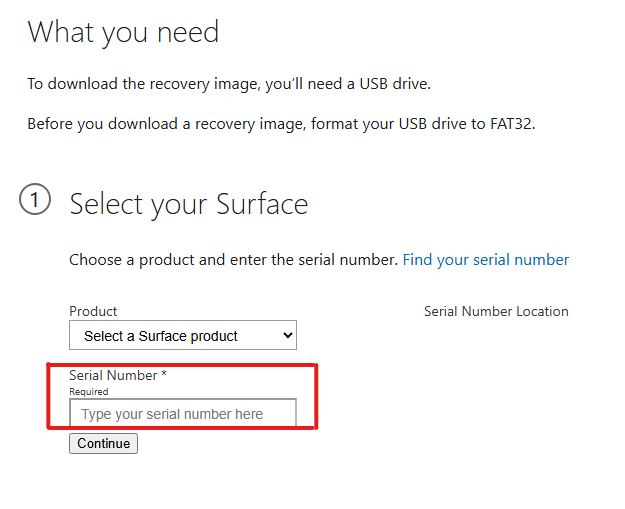Click the Choose a product instruction text
Viewport: 625px width, 509px height.
coord(233,260)
